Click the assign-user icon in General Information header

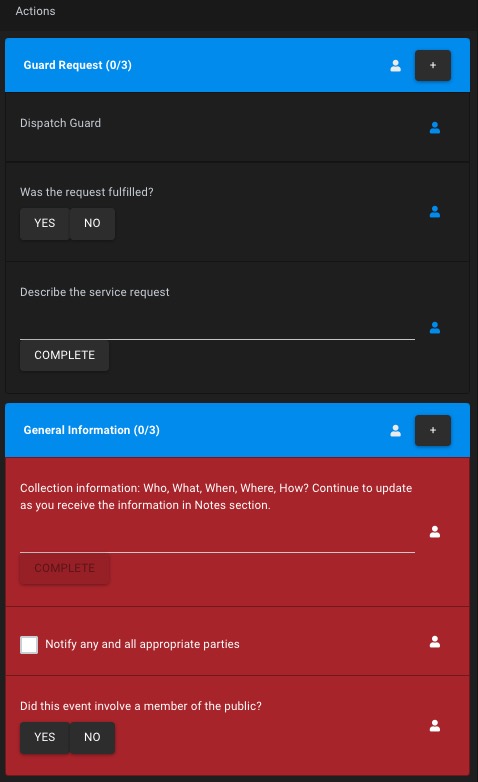pyautogui.click(x=396, y=430)
